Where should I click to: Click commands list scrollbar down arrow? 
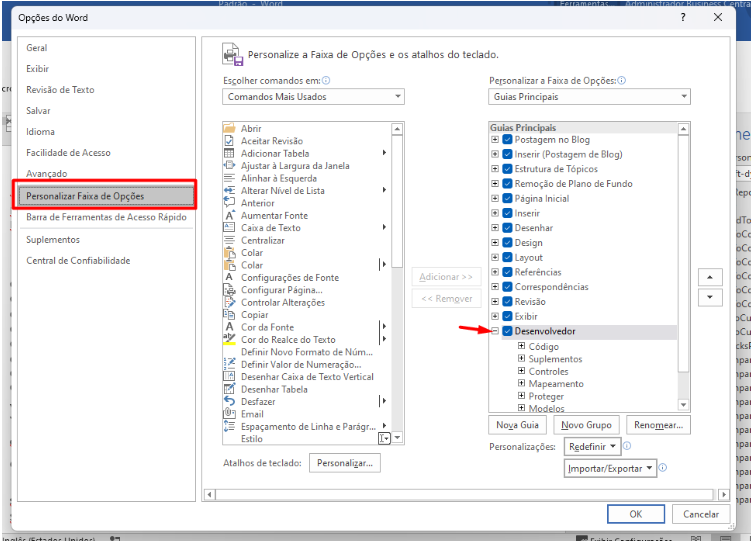tap(397, 438)
